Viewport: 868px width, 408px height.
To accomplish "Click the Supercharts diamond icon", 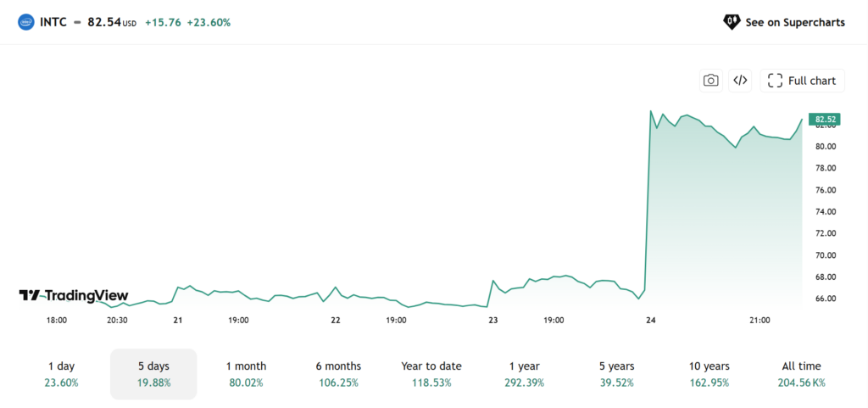I will click(x=732, y=22).
